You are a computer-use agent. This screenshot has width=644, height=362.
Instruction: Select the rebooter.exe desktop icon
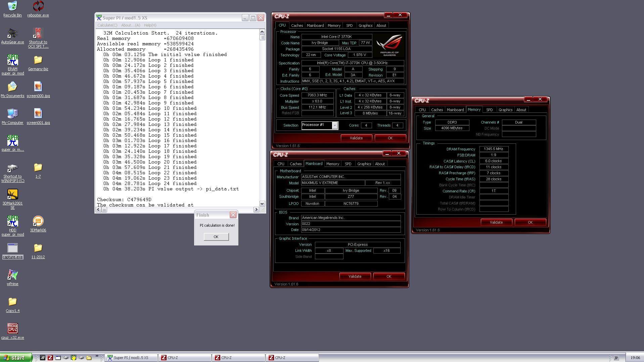click(38, 7)
